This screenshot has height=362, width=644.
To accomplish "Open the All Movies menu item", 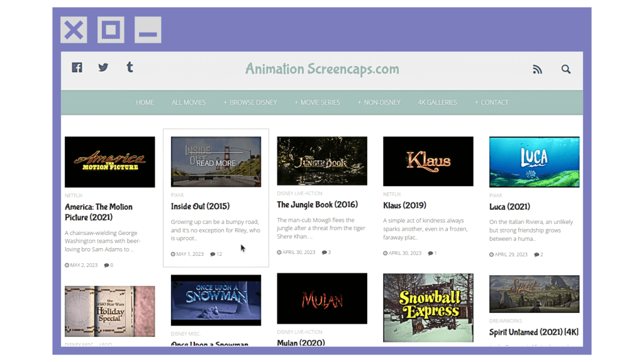I will click(x=189, y=102).
